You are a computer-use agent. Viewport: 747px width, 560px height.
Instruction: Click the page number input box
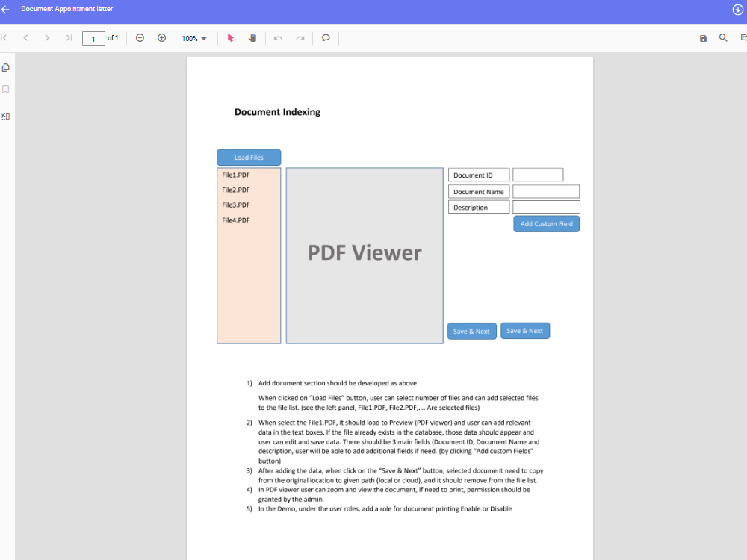pyautogui.click(x=93, y=38)
